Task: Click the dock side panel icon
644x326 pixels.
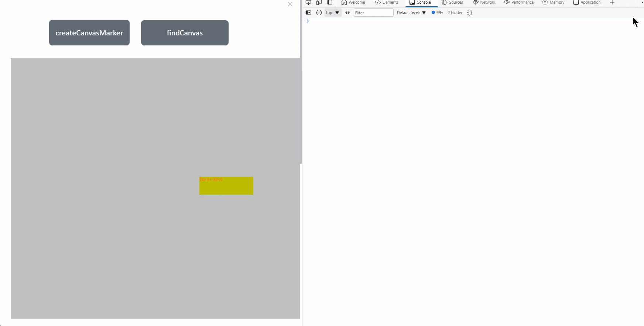Action: pyautogui.click(x=330, y=3)
